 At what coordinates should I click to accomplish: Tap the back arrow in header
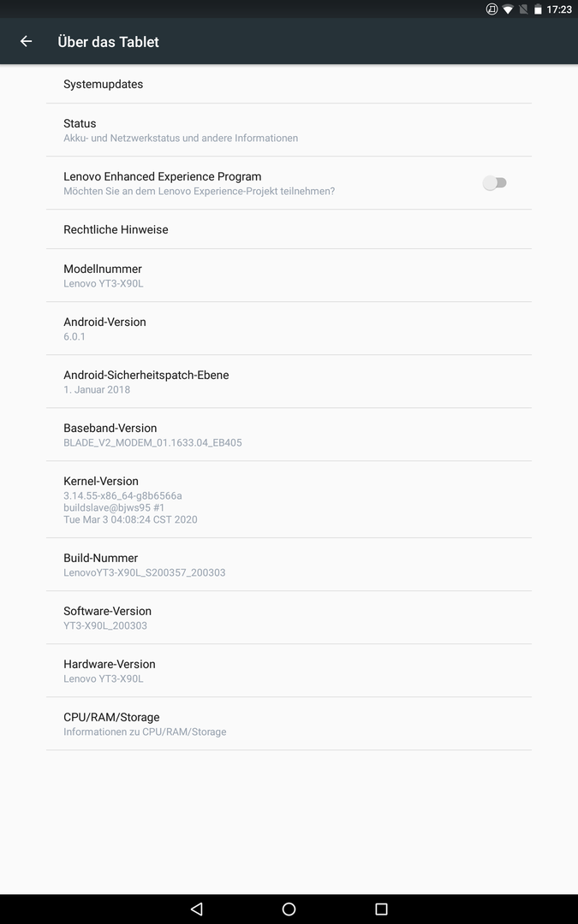(x=26, y=41)
